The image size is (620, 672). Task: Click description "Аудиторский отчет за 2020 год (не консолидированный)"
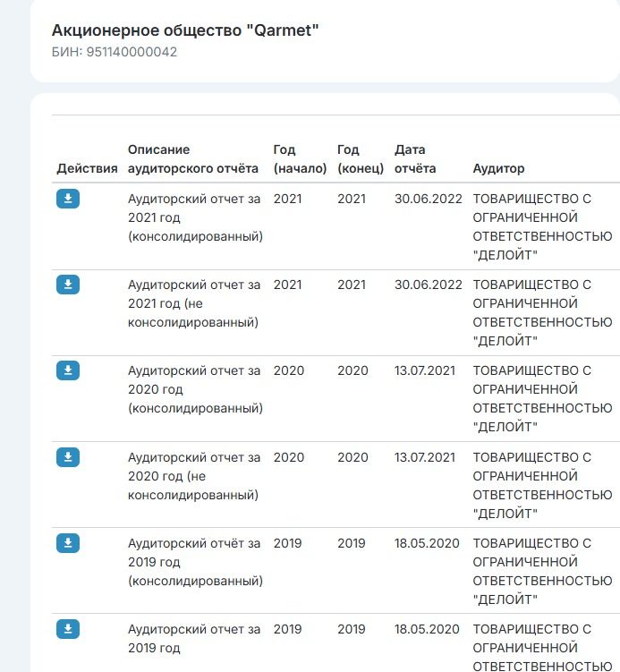click(x=194, y=476)
